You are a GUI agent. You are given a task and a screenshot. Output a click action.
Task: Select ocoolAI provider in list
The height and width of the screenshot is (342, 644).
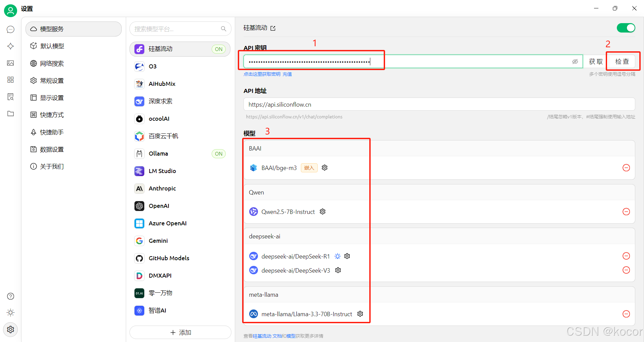180,119
